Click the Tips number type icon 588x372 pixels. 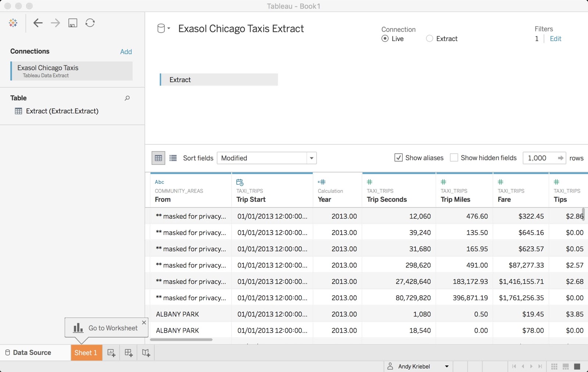point(556,182)
